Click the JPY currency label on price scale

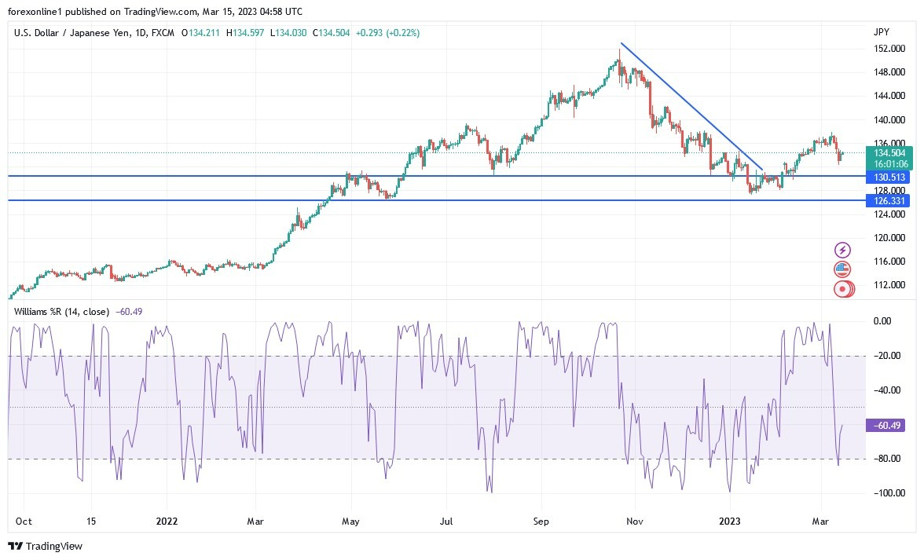pyautogui.click(x=882, y=31)
